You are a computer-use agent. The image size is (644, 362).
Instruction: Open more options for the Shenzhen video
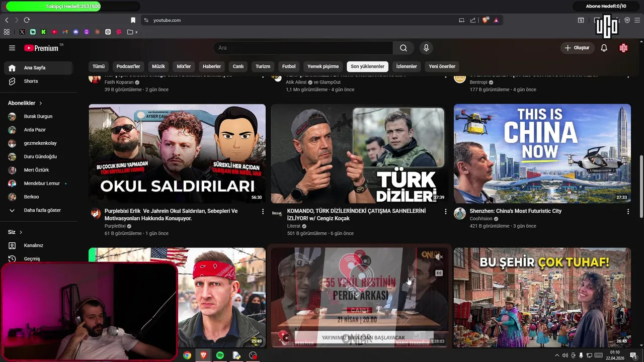point(628,212)
